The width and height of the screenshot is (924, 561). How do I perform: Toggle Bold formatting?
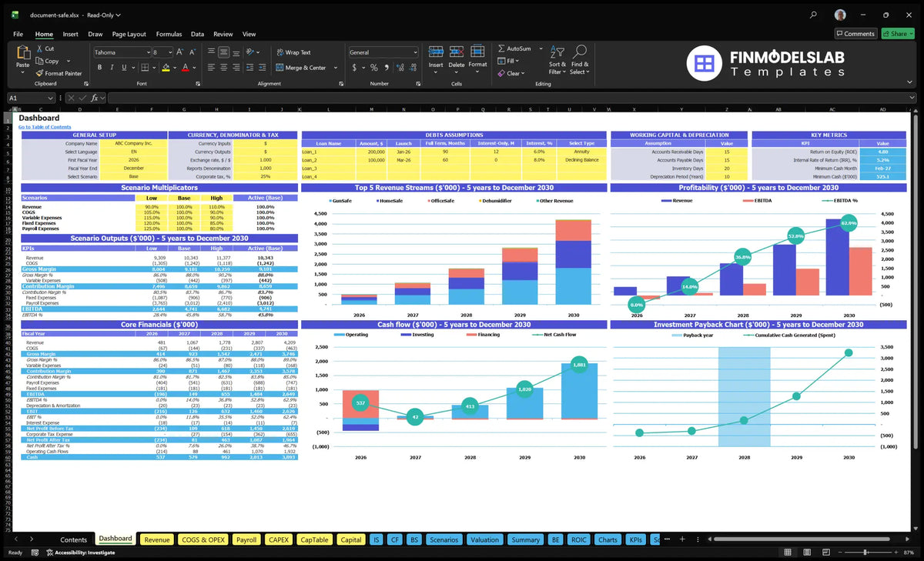click(x=100, y=68)
